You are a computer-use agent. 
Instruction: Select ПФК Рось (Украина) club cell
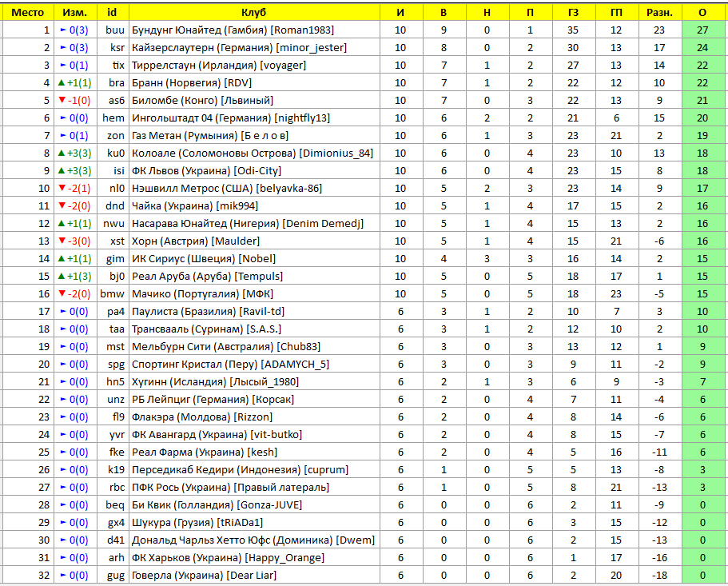pos(254,488)
